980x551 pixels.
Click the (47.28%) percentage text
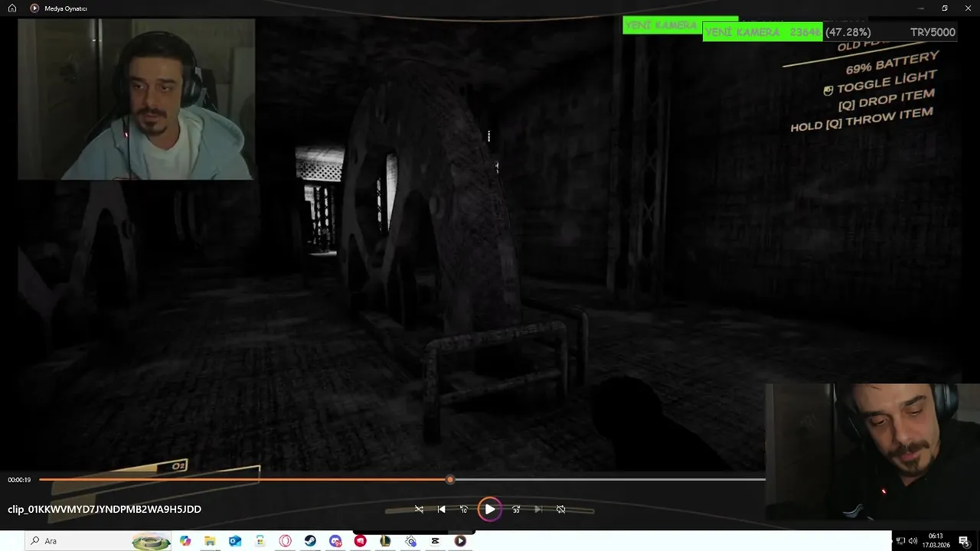[x=848, y=32]
